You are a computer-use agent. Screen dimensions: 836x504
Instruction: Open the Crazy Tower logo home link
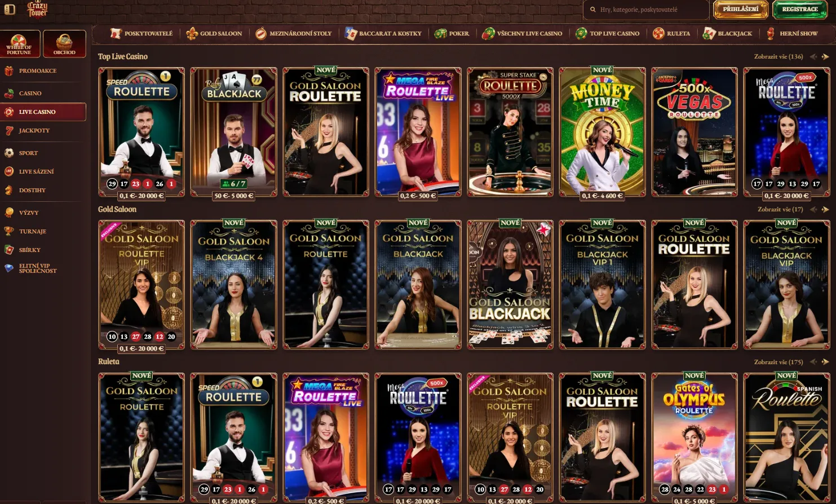37,9
